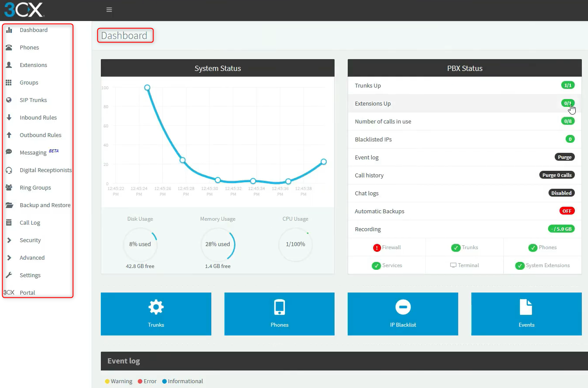Select the Inbound Rules arrow icon

coord(11,117)
